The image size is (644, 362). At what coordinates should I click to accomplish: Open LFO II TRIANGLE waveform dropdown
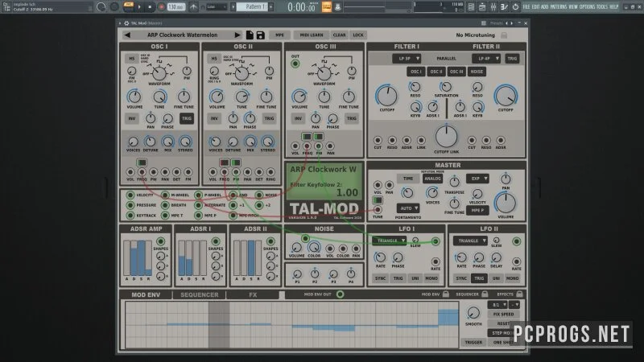(470, 241)
